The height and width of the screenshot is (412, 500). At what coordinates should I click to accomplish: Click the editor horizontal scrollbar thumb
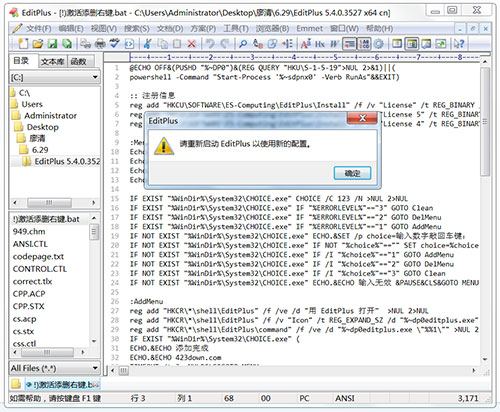pyautogui.click(x=124, y=370)
